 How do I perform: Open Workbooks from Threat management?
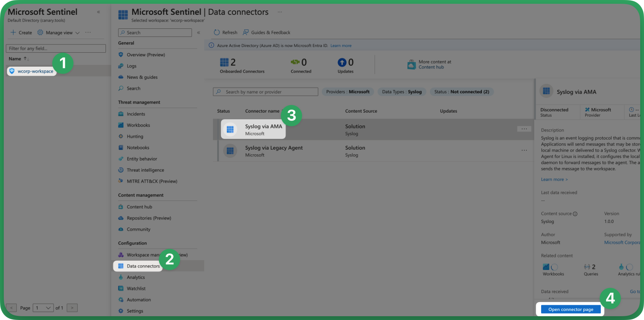(138, 125)
